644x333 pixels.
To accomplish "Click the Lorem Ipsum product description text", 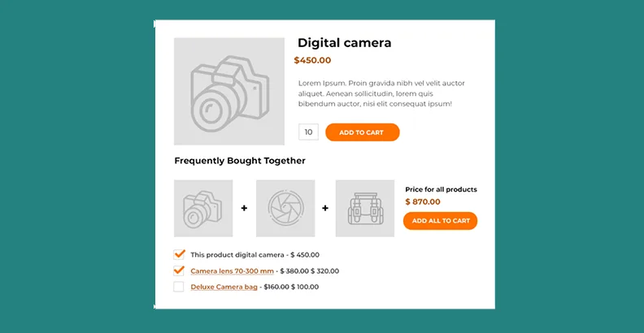I will coord(381,93).
